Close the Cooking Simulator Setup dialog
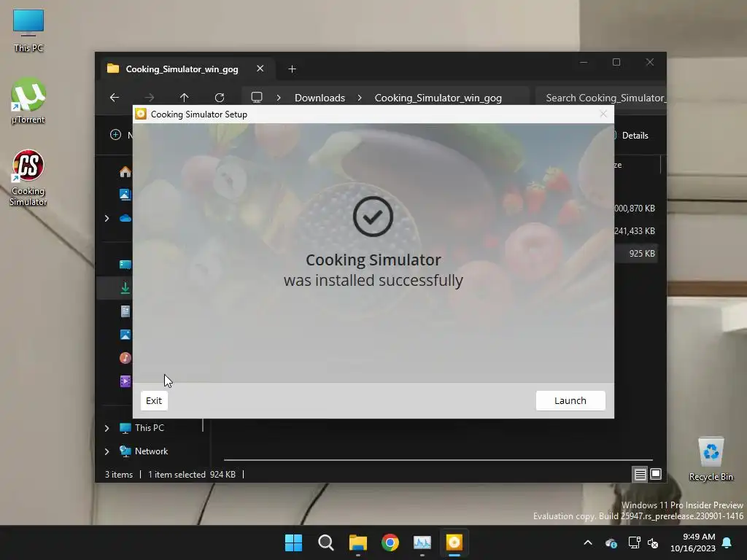 click(x=603, y=114)
